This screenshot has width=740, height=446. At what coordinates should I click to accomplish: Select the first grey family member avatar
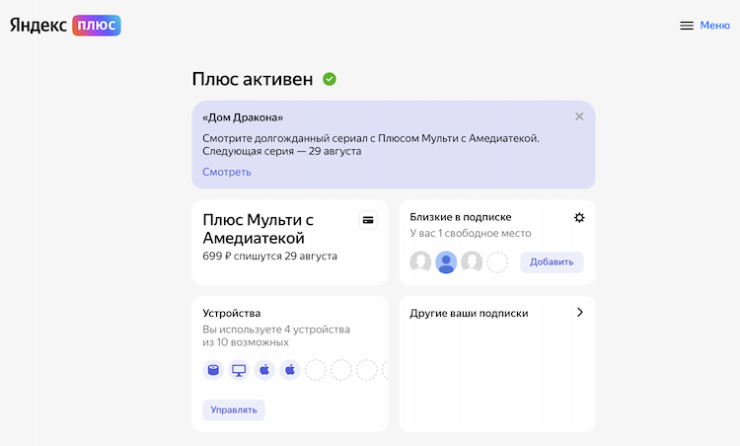420,262
